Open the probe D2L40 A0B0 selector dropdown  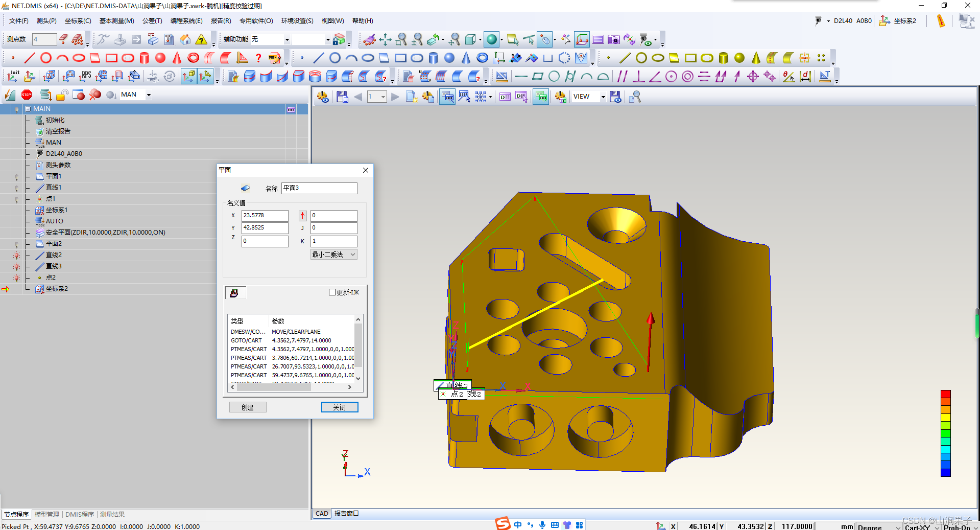828,21
